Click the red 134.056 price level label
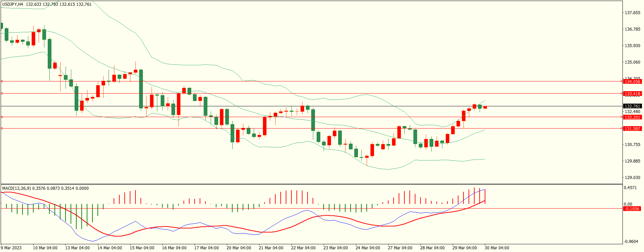644x252 pixels. [x=632, y=82]
